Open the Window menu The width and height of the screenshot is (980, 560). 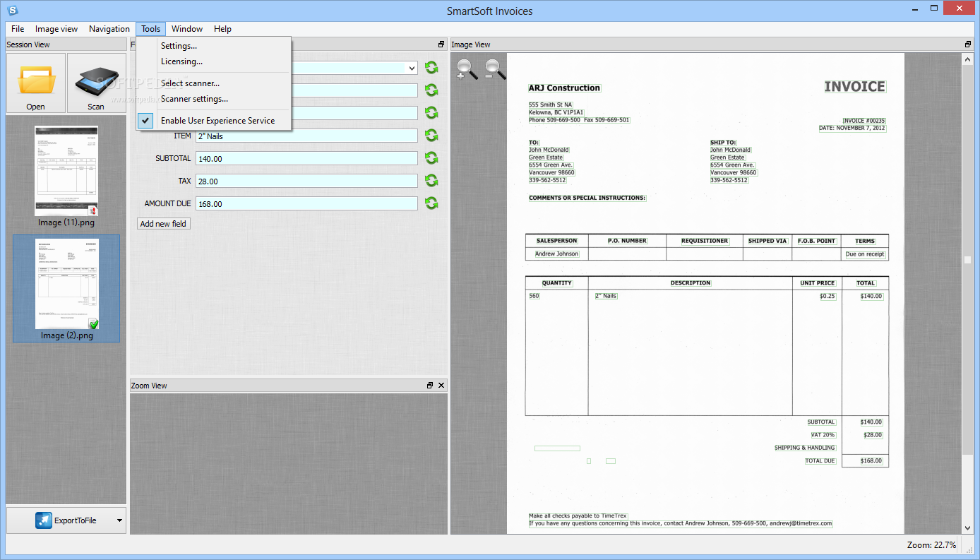[187, 29]
